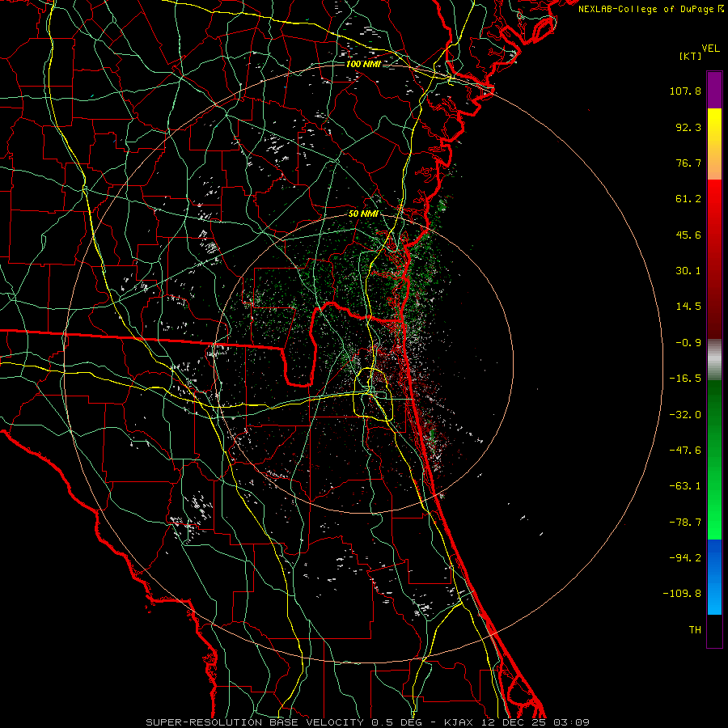The height and width of the screenshot is (728, 728).
Task: Select the -63.1 legend value
Action: [x=685, y=486]
